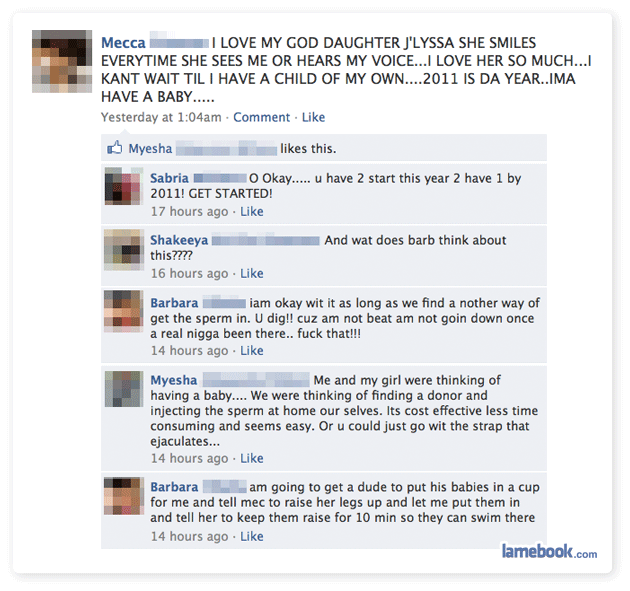Open Shakeeya's name link
The width and height of the screenshot is (630, 591).
(179, 240)
